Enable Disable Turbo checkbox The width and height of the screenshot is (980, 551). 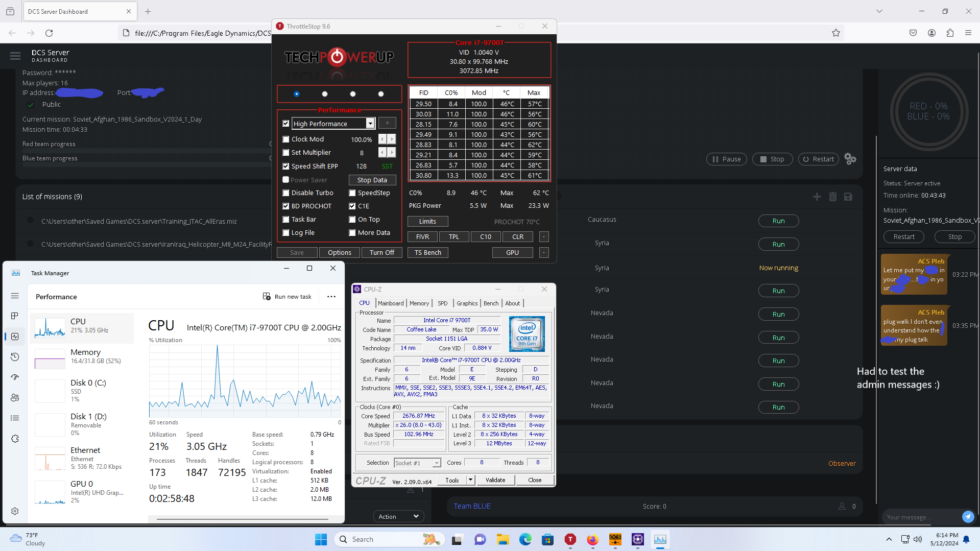286,193
